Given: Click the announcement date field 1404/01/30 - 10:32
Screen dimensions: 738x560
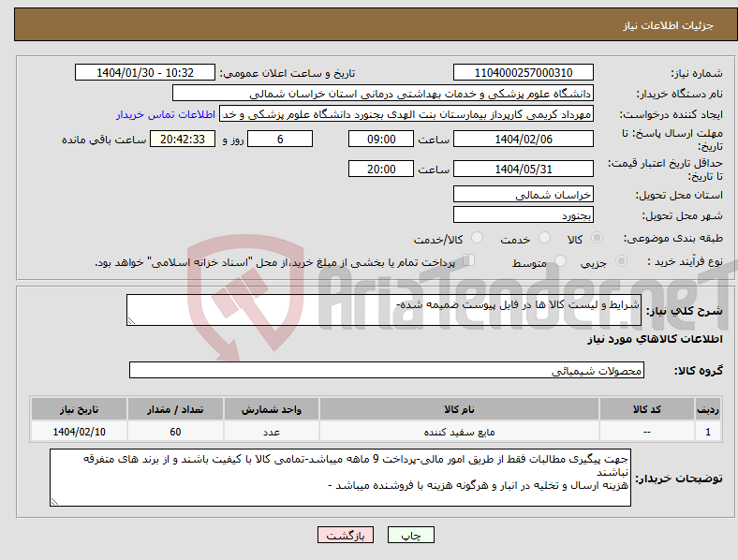Looking at the screenshot, I should tap(145, 72).
